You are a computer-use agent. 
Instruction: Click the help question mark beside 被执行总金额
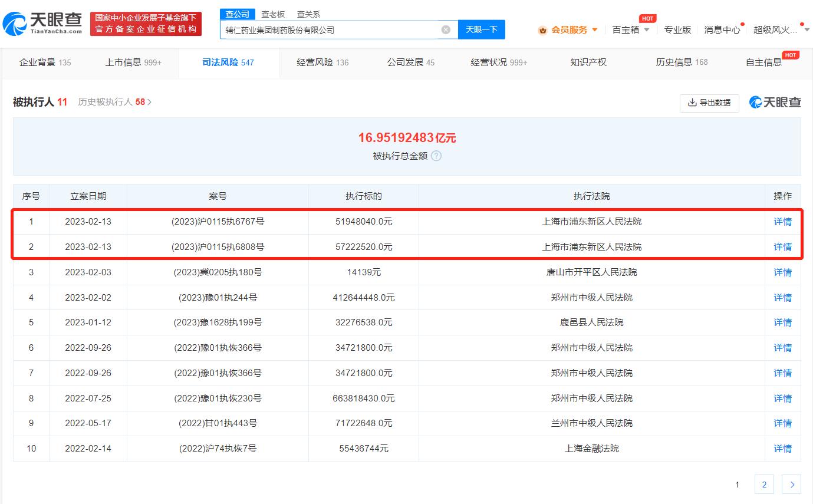(x=436, y=156)
